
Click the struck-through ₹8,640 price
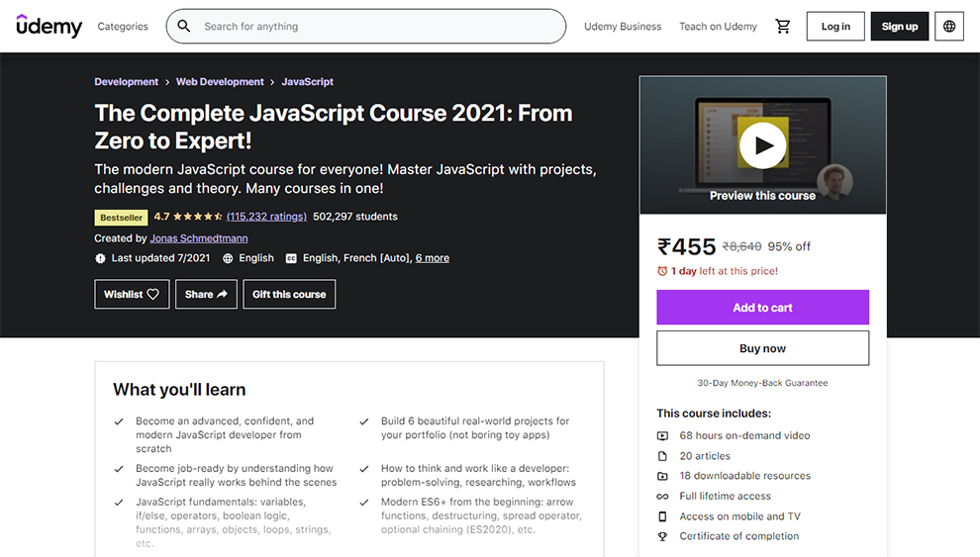coord(741,246)
